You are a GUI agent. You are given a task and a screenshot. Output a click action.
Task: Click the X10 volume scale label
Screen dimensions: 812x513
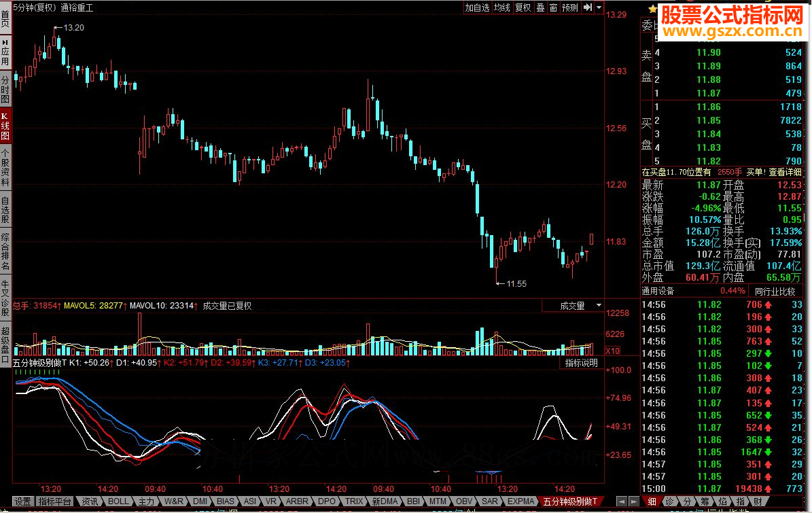pyautogui.click(x=613, y=351)
